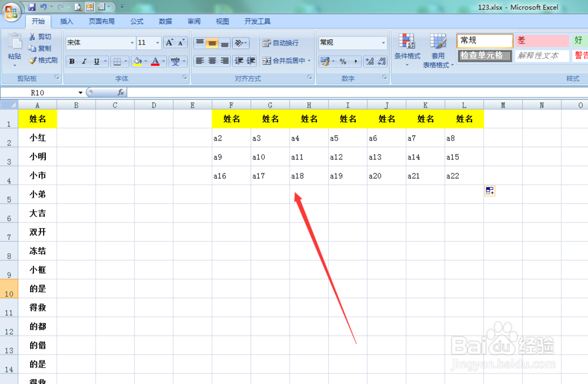Align cell text right
This screenshot has height=384, width=588.
[x=224, y=61]
